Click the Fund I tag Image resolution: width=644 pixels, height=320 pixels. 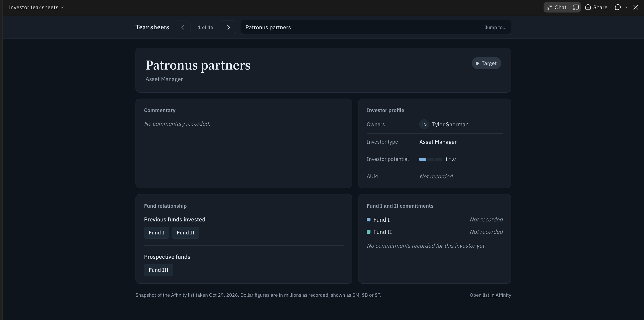point(157,233)
